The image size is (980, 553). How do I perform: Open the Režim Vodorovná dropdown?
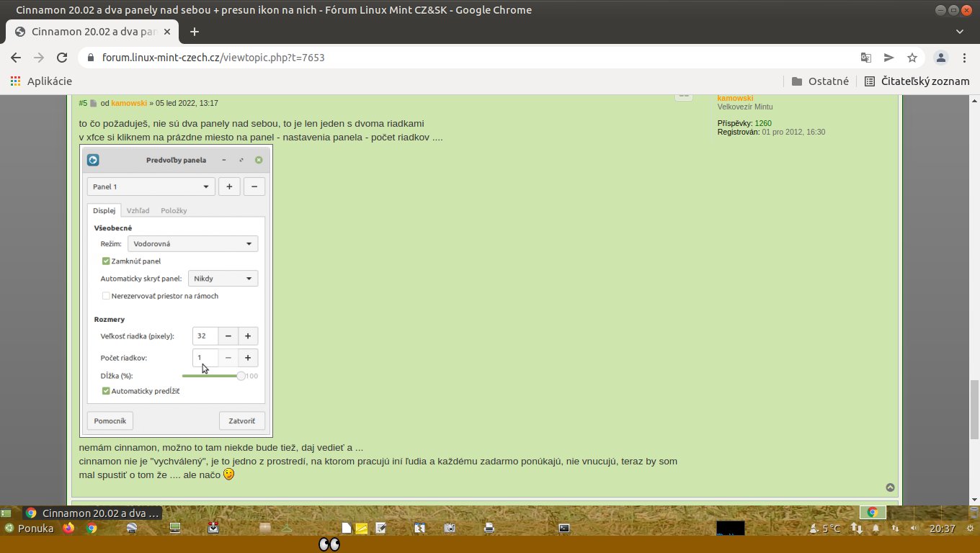tap(192, 244)
